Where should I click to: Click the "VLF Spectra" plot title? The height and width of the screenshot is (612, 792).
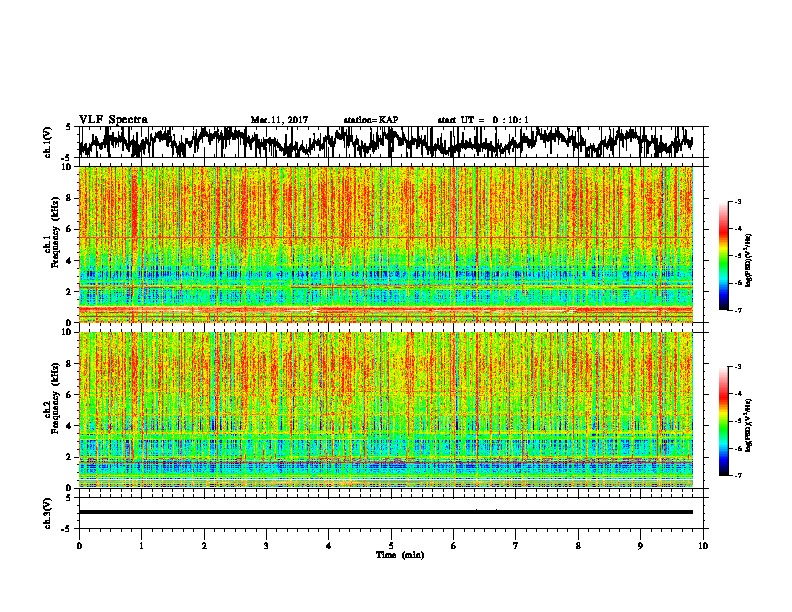113,120
